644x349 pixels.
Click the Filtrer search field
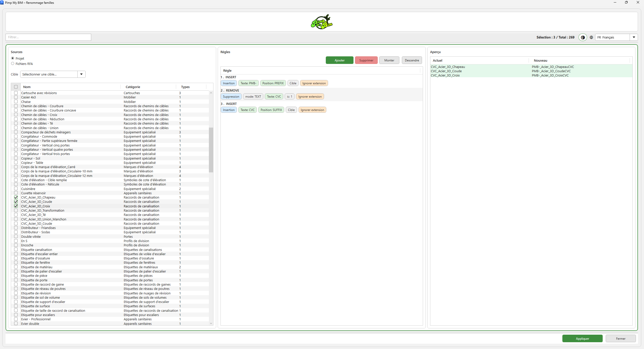48,37
